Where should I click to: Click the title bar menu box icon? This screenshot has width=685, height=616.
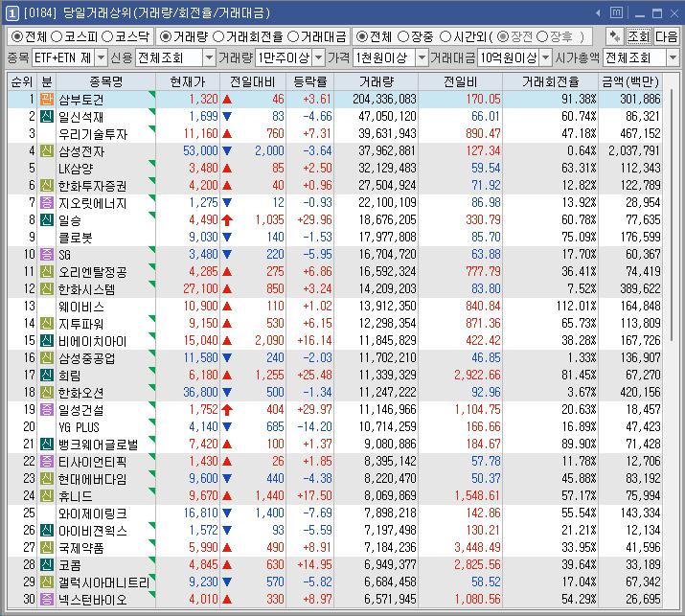(616, 13)
